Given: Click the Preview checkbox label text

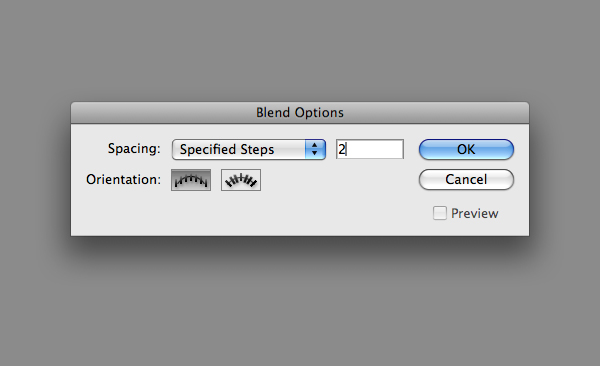Looking at the screenshot, I should [474, 214].
